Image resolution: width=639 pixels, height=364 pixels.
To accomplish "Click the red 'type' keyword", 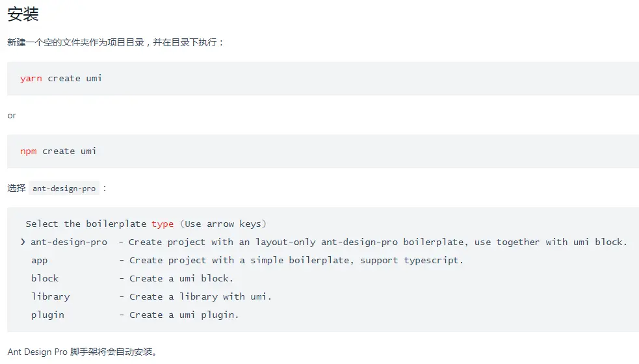I will point(162,224).
